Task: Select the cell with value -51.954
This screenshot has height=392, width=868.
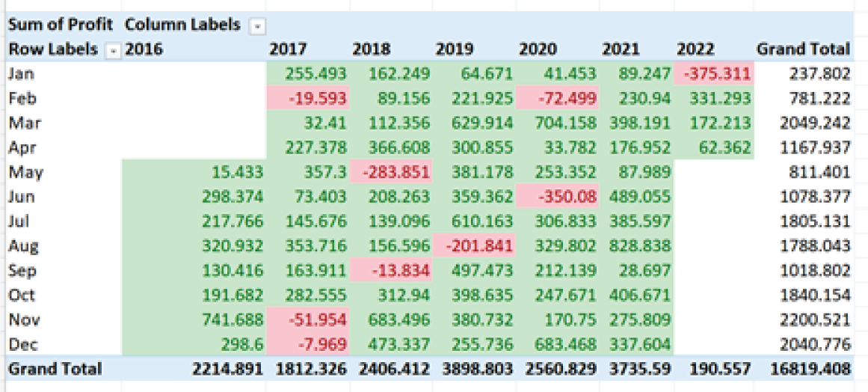Action: point(309,319)
